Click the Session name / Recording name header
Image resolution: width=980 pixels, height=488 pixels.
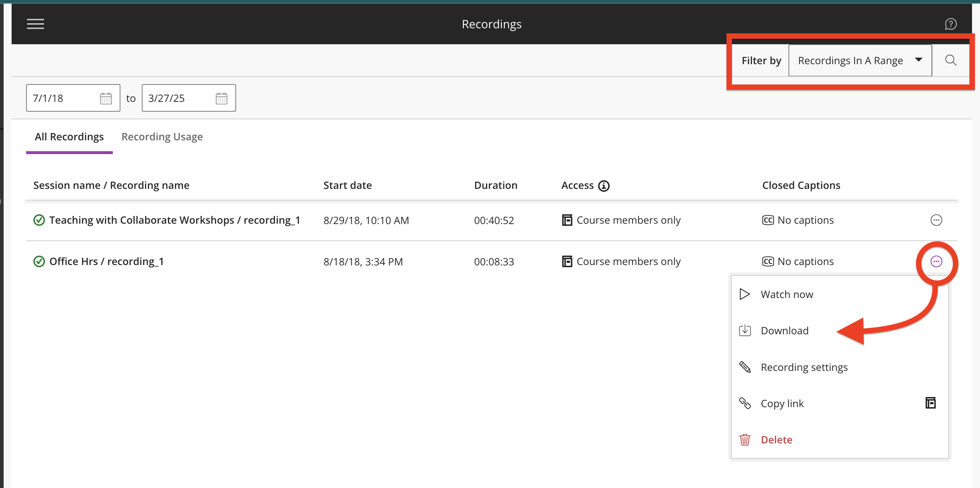[x=111, y=185]
